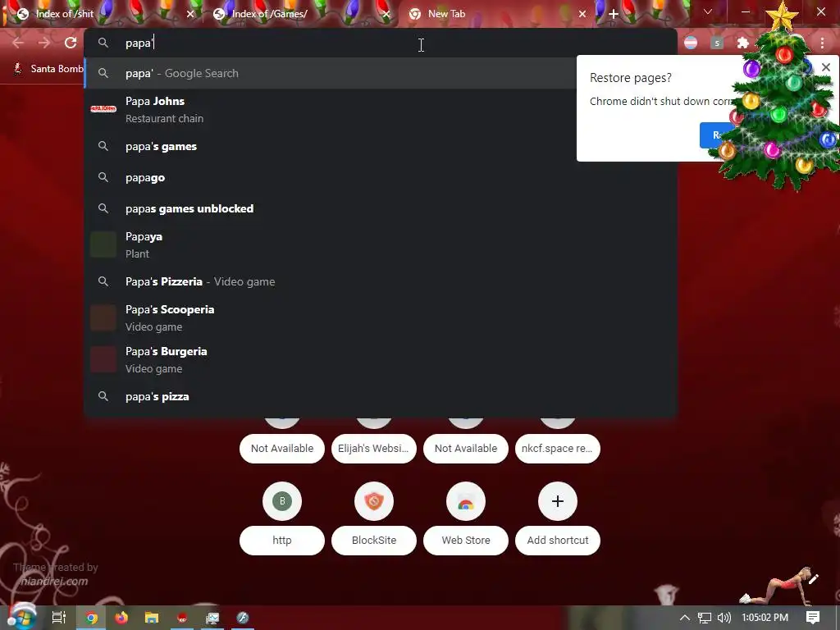Open a new tab with plus button
Image resolution: width=840 pixels, height=630 pixels.
click(614, 14)
